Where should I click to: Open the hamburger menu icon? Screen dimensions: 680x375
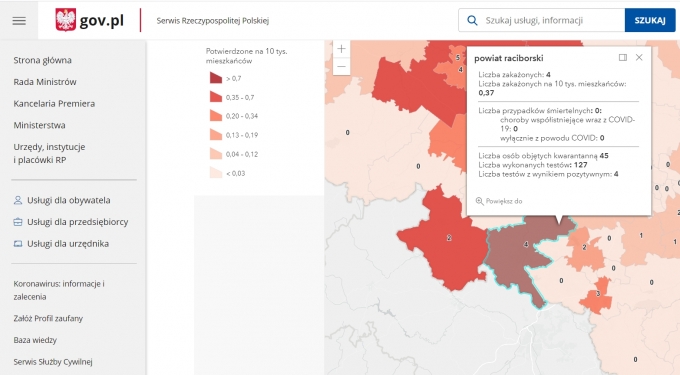coord(19,21)
